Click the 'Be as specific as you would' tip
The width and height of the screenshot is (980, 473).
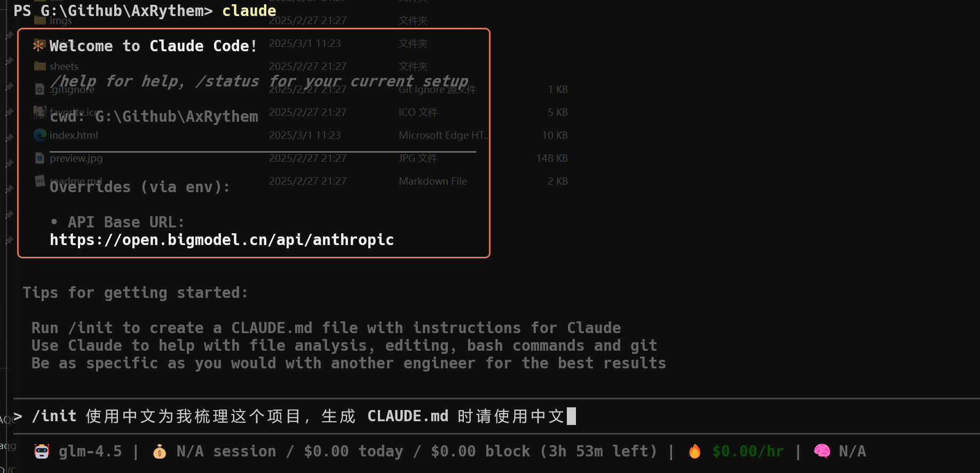[349, 363]
